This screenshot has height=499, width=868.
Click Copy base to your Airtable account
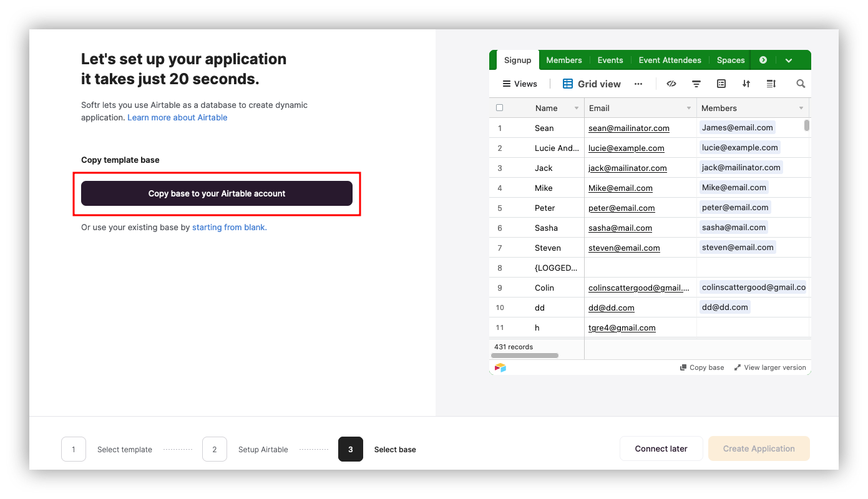pos(217,193)
